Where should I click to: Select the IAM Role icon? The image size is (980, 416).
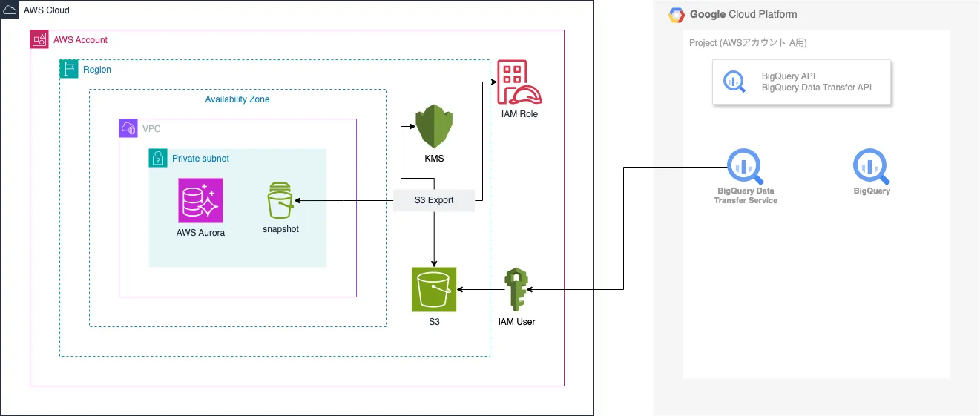click(519, 82)
